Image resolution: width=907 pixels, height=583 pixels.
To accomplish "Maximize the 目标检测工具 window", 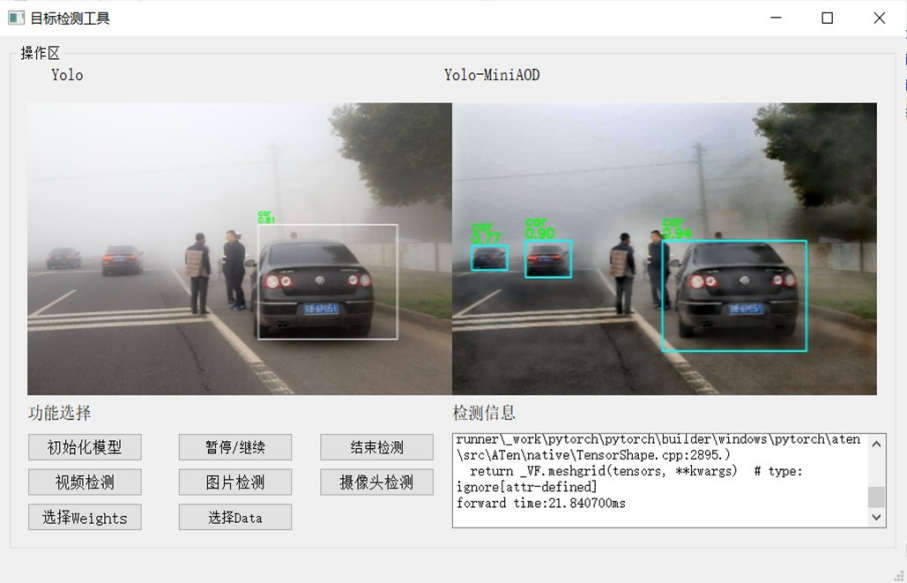I will click(827, 18).
